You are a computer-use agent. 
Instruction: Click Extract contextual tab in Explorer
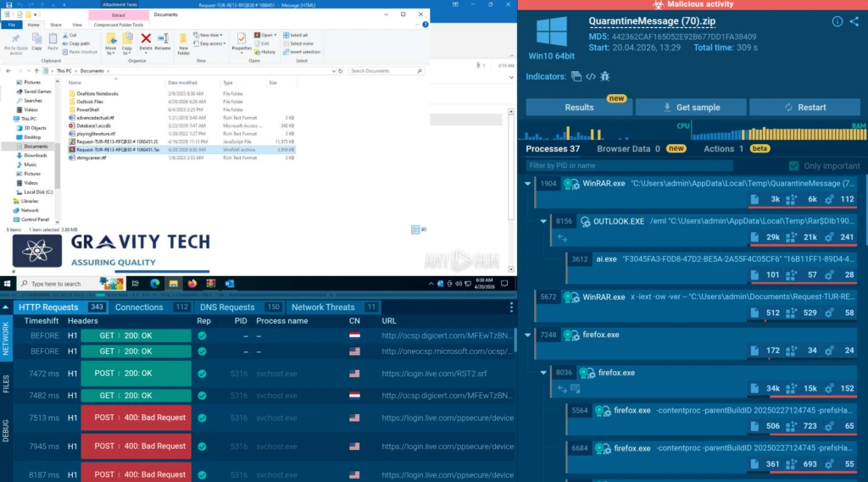tap(119, 15)
